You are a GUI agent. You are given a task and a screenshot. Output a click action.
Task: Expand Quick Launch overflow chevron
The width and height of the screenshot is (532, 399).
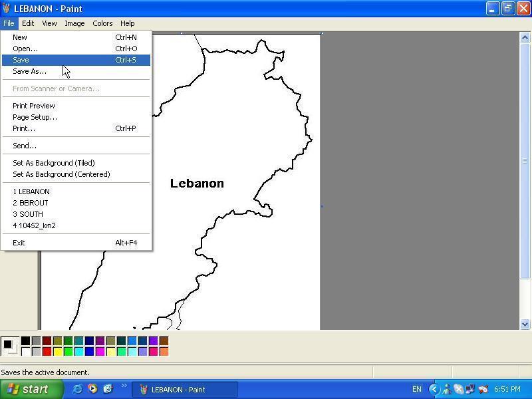click(124, 386)
